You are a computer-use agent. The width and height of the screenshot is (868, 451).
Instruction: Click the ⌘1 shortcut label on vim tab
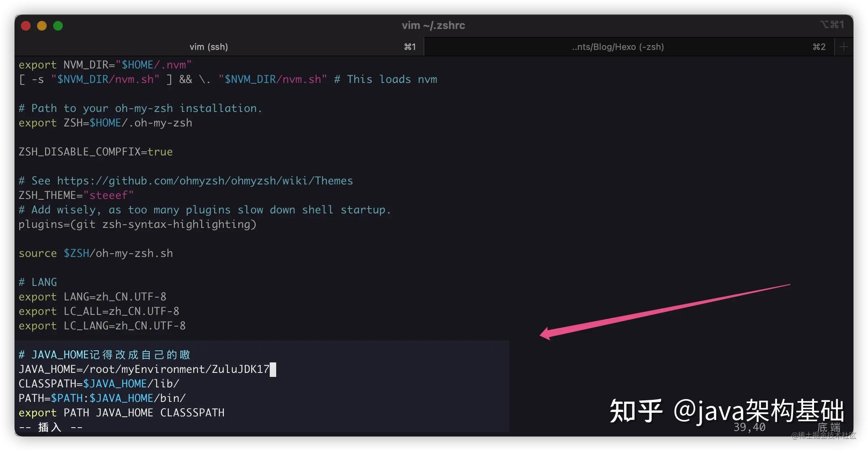click(x=410, y=47)
